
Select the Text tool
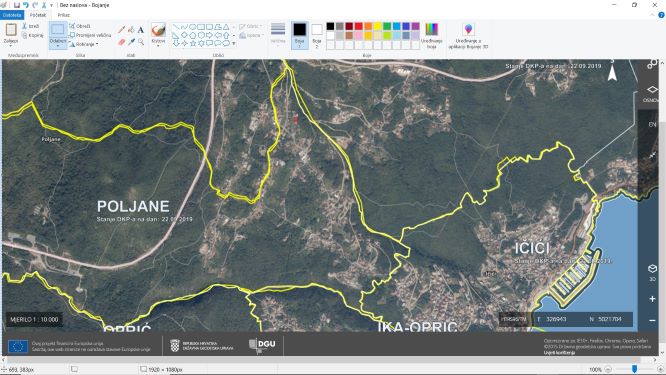tap(141, 30)
